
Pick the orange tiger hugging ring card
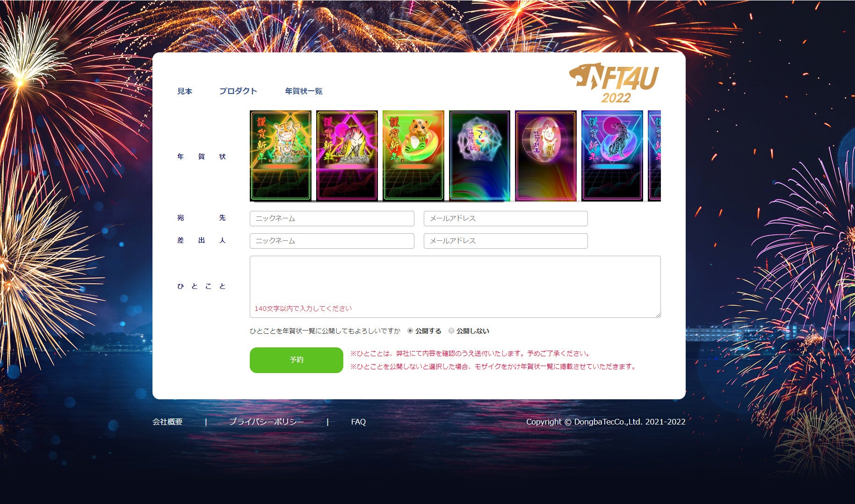(413, 156)
